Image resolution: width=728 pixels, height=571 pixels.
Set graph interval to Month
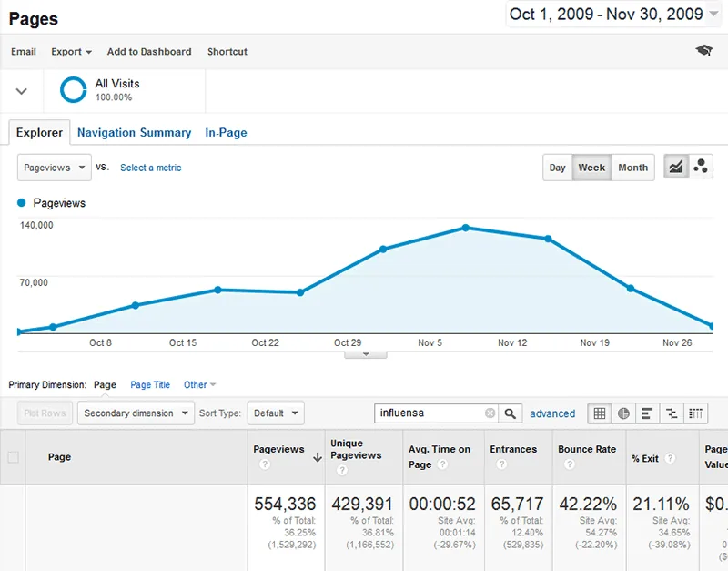632,168
